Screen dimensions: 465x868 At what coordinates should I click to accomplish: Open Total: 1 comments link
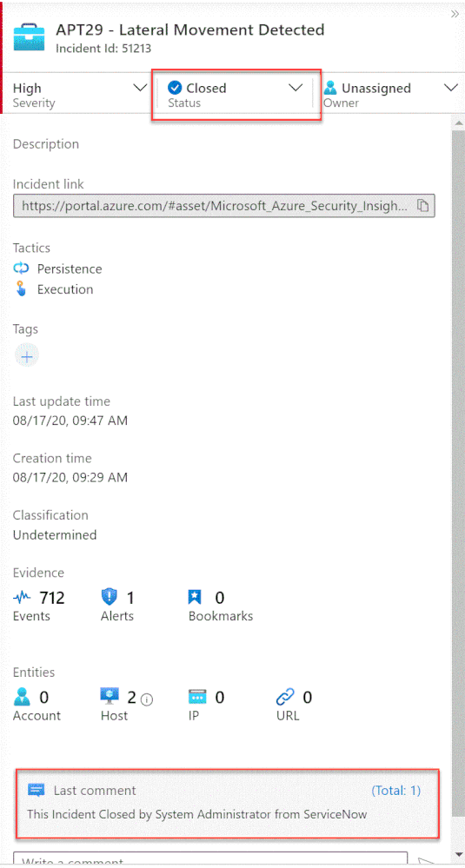395,791
